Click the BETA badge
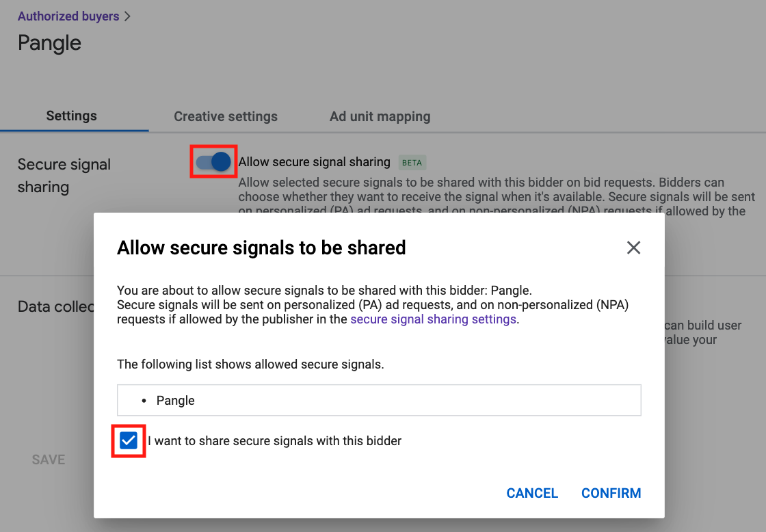The height and width of the screenshot is (532, 766). pos(412,163)
